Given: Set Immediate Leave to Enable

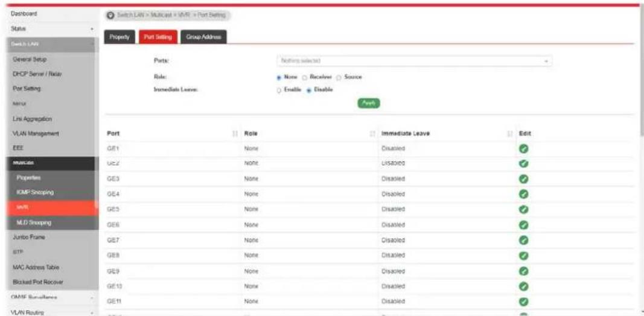Looking at the screenshot, I should tap(279, 90).
